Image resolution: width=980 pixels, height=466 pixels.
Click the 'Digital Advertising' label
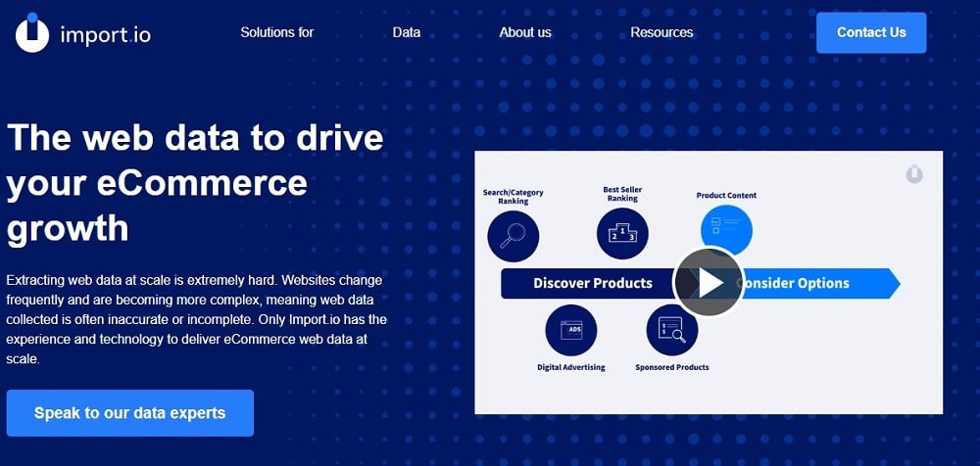571,367
